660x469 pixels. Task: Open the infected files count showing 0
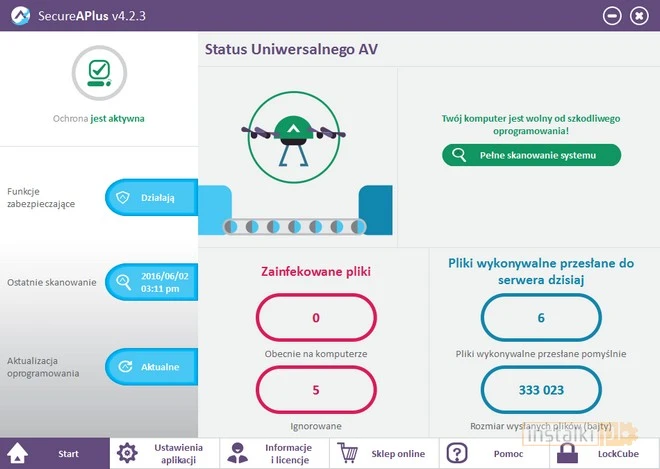316,318
